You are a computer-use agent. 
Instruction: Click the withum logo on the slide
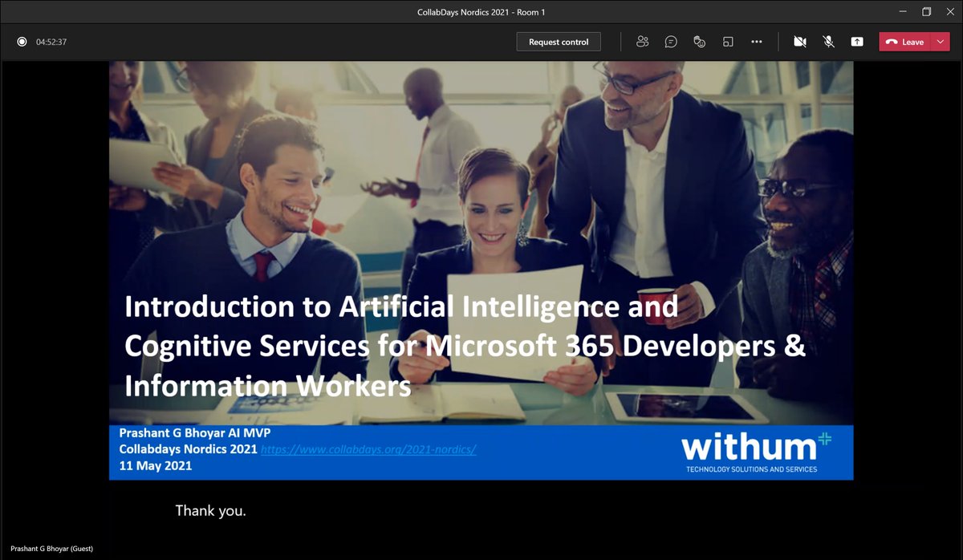[x=756, y=452]
